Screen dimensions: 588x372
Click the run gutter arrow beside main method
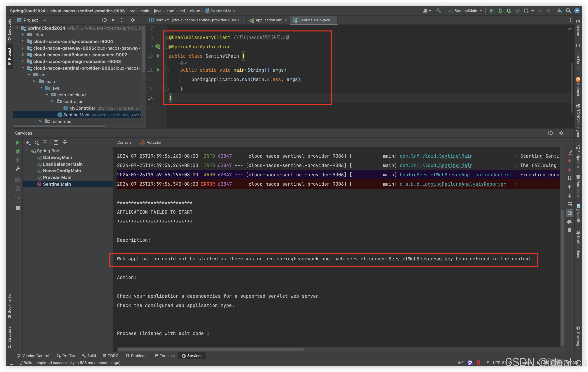(x=158, y=70)
